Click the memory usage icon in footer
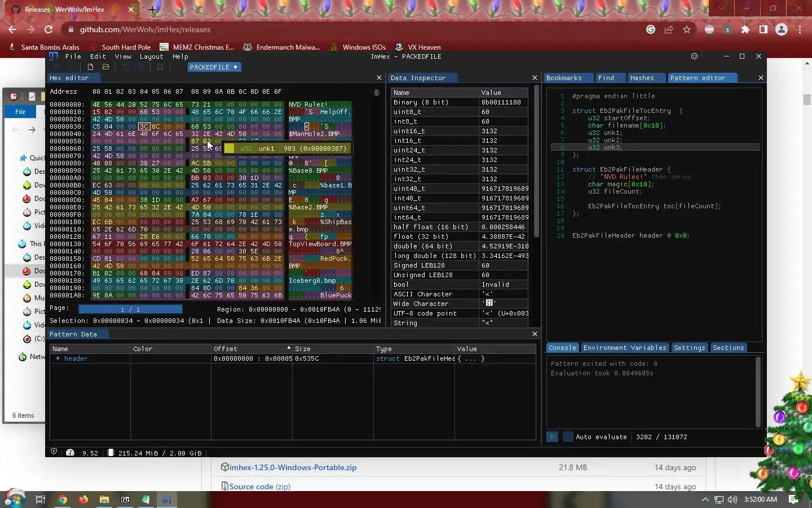 (x=111, y=453)
